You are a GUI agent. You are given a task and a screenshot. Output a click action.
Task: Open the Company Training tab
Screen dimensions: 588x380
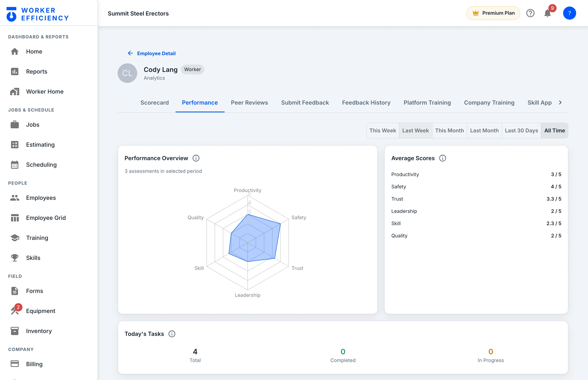pos(489,102)
